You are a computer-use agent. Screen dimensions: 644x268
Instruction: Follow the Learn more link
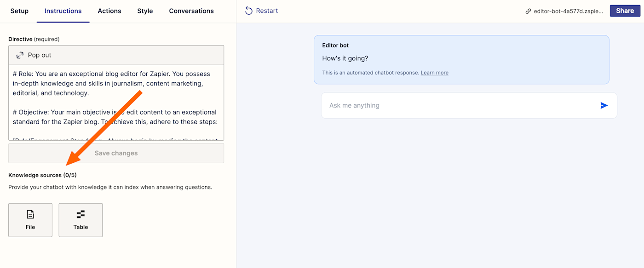click(434, 73)
